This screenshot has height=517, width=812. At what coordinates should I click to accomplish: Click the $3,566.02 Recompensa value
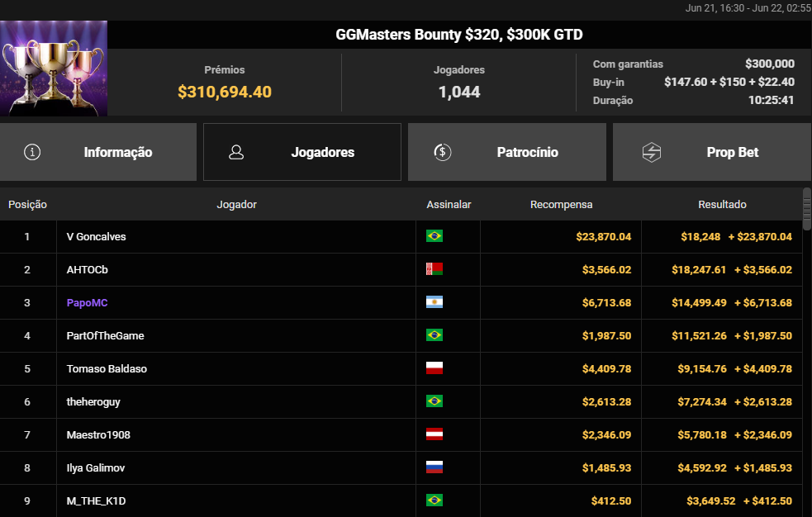click(606, 269)
